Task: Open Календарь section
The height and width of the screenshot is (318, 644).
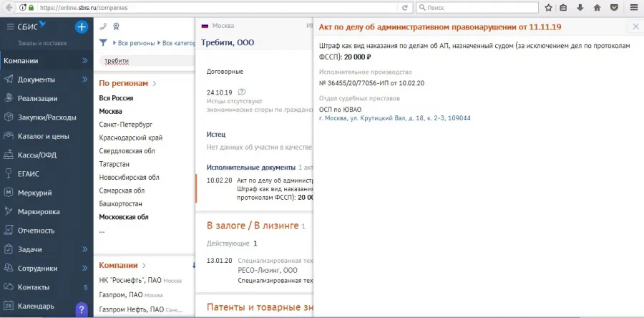Action: point(36,307)
